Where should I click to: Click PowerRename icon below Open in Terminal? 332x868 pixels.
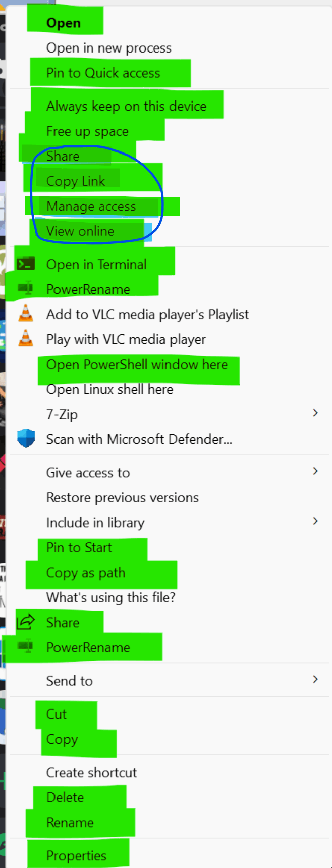coord(26,289)
